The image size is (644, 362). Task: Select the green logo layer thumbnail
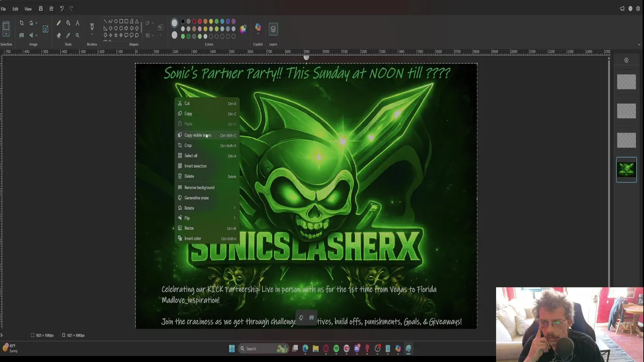click(x=626, y=170)
